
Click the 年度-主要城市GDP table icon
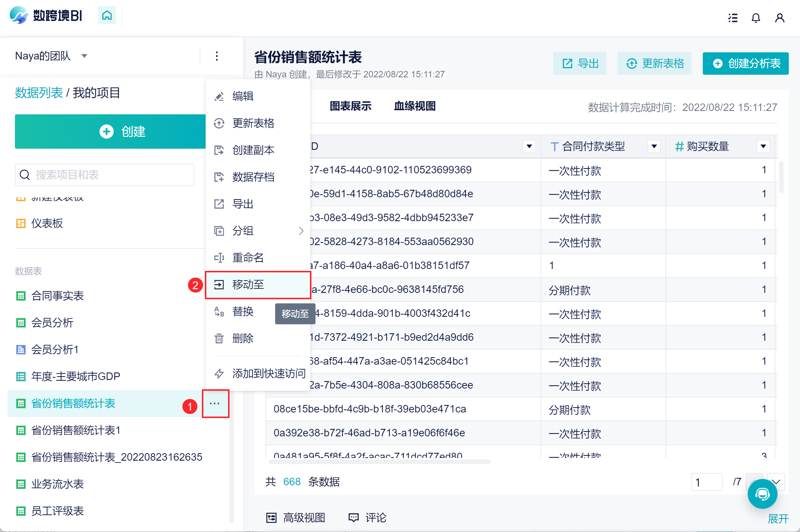click(21, 377)
